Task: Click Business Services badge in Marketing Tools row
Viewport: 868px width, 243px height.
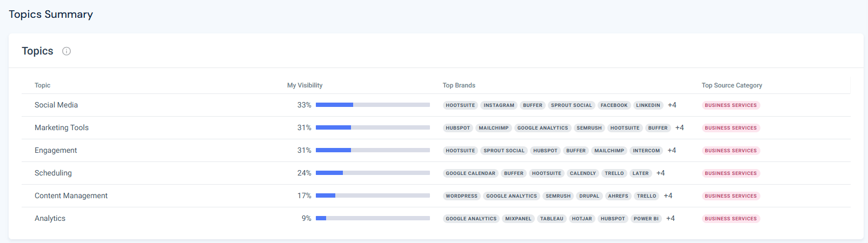Action: tap(731, 128)
